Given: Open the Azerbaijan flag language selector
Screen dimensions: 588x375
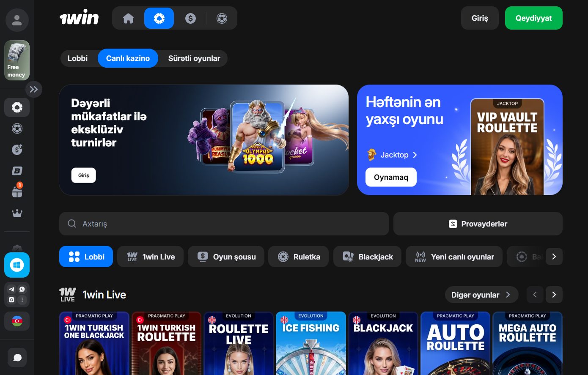Looking at the screenshot, I should [x=17, y=321].
